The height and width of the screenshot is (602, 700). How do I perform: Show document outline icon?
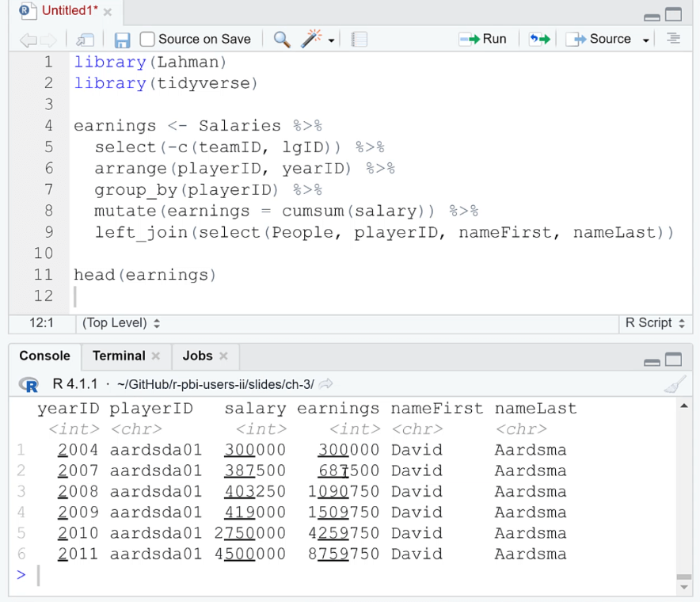click(x=673, y=39)
